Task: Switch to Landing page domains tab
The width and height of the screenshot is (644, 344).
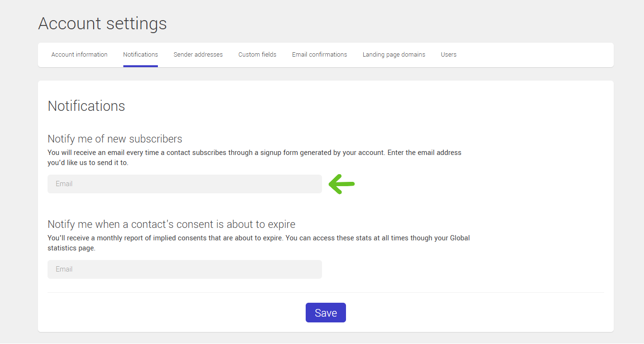Action: coord(394,55)
